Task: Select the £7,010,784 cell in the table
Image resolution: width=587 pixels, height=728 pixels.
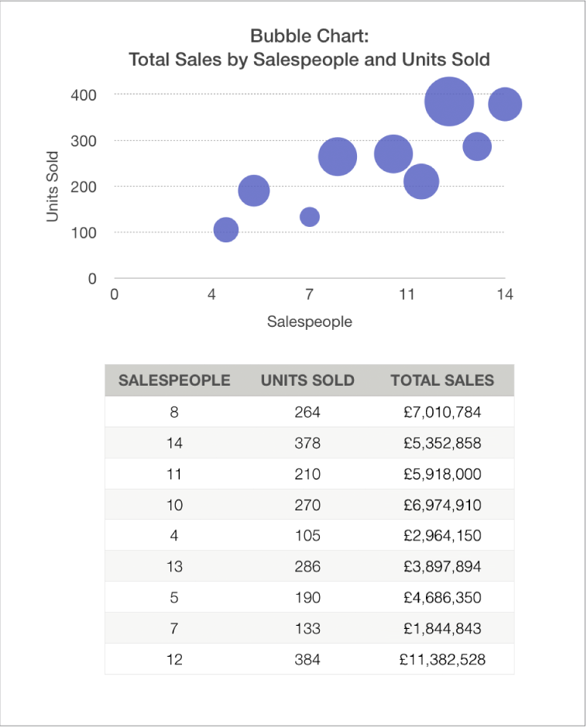Action: [442, 412]
